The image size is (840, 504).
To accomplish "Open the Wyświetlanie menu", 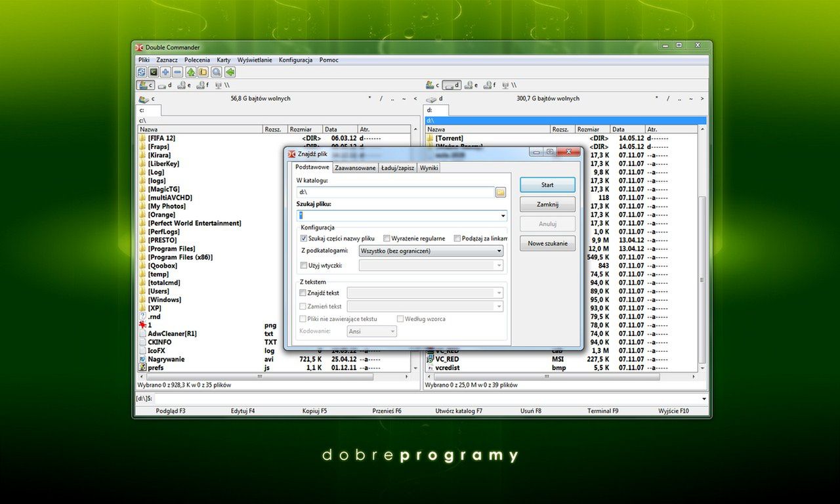I will [x=255, y=60].
